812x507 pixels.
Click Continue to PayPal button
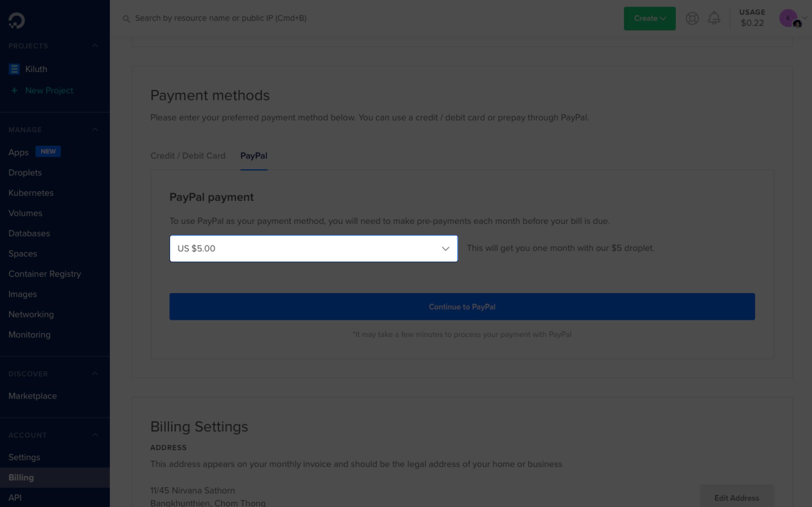[462, 306]
